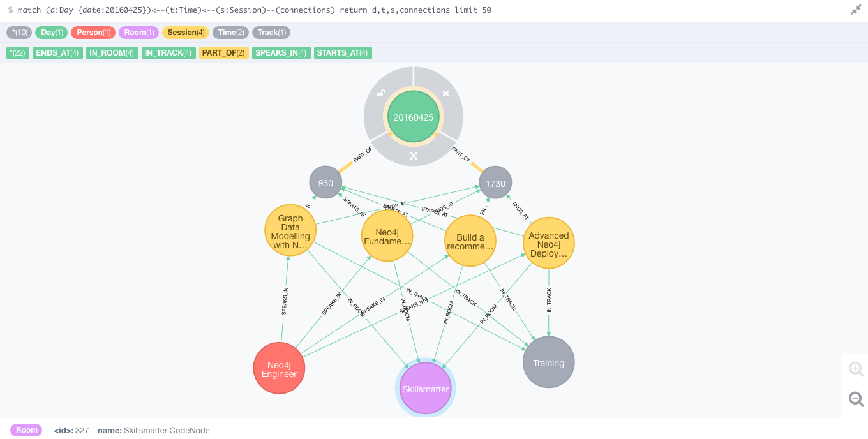Viewport: 868px width, 439px height.
Task: Select the *(22) all-relationships badge
Action: click(18, 53)
